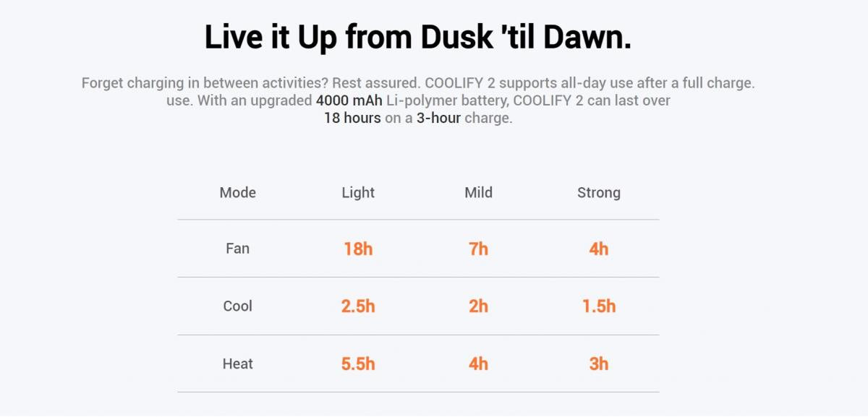The height and width of the screenshot is (417, 868).
Task: Click the "Live it Up from Dusk 'til Dawn" heading
Action: (418, 38)
